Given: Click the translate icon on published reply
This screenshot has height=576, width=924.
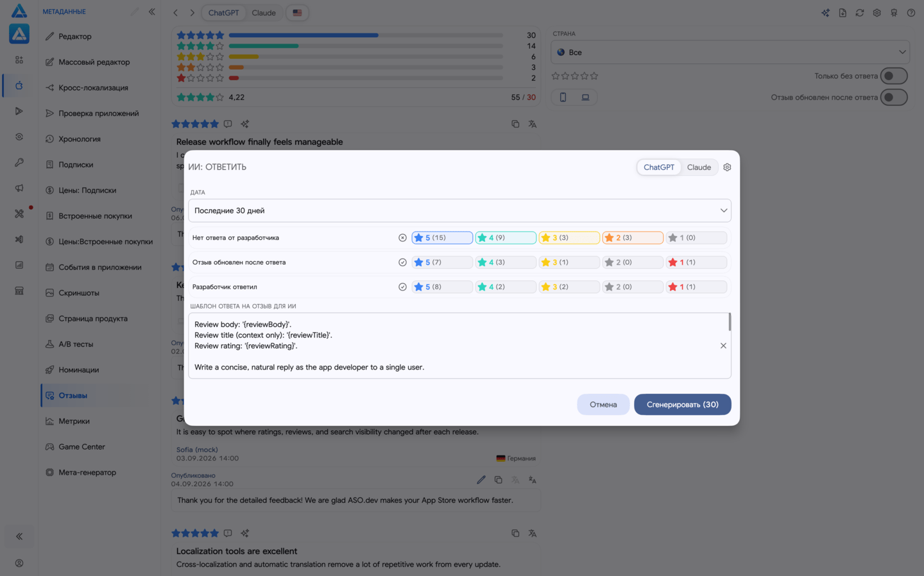Looking at the screenshot, I should pyautogui.click(x=533, y=480).
